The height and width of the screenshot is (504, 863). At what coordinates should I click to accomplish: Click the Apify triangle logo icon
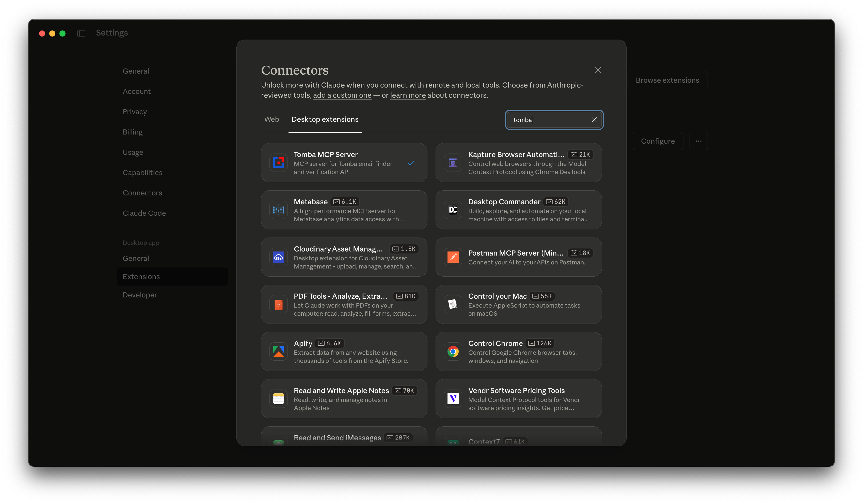coord(278,351)
